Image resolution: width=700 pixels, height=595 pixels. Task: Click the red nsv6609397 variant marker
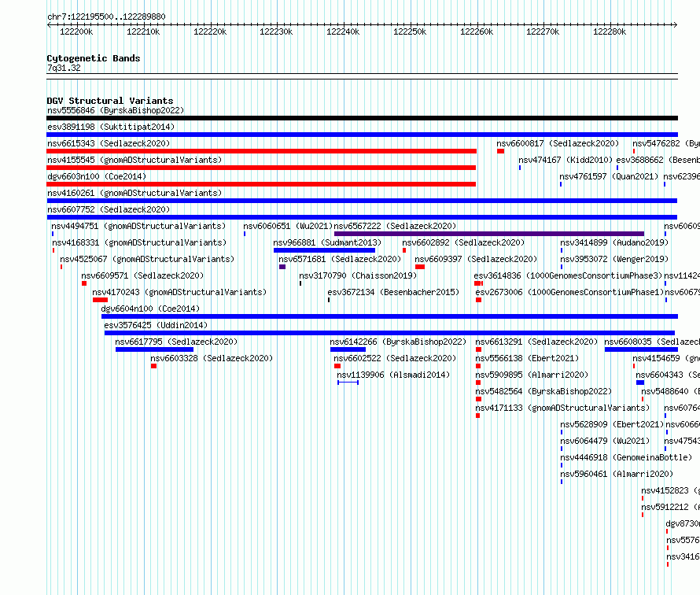coord(420,267)
